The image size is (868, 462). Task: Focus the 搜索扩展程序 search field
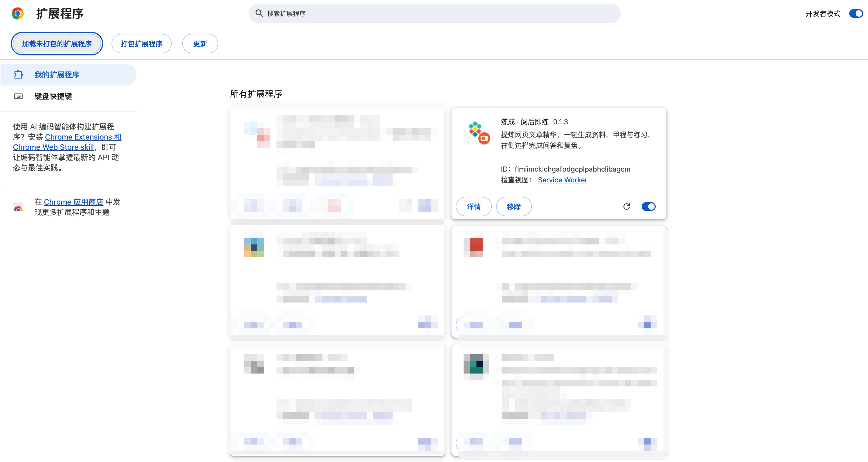point(434,13)
